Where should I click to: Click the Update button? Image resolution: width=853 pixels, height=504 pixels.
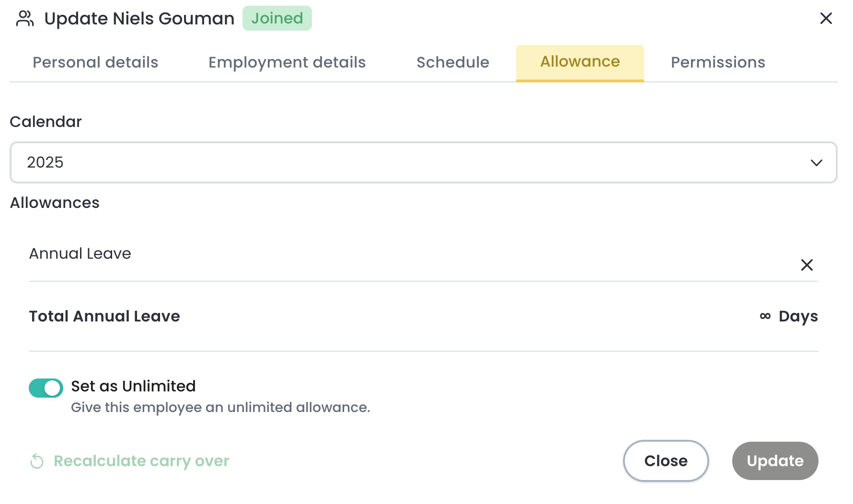coord(775,461)
